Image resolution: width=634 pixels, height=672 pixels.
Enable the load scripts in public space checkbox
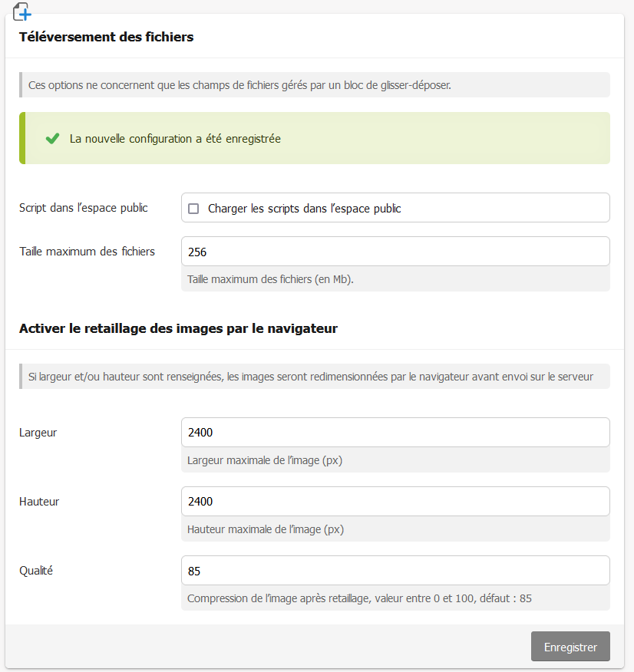[193, 209]
